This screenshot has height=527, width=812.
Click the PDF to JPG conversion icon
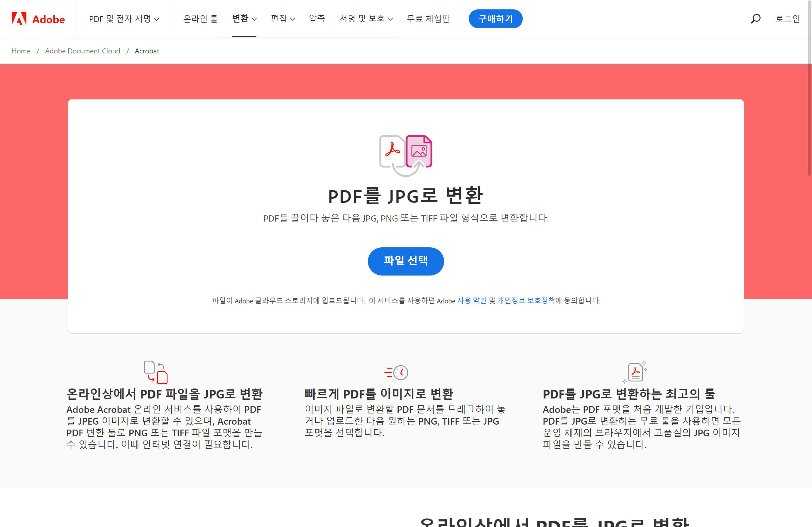click(x=406, y=155)
